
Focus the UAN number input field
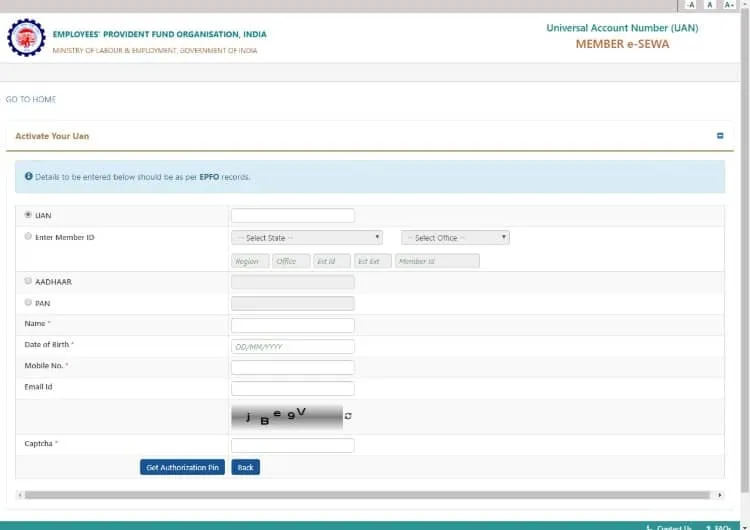click(x=293, y=216)
